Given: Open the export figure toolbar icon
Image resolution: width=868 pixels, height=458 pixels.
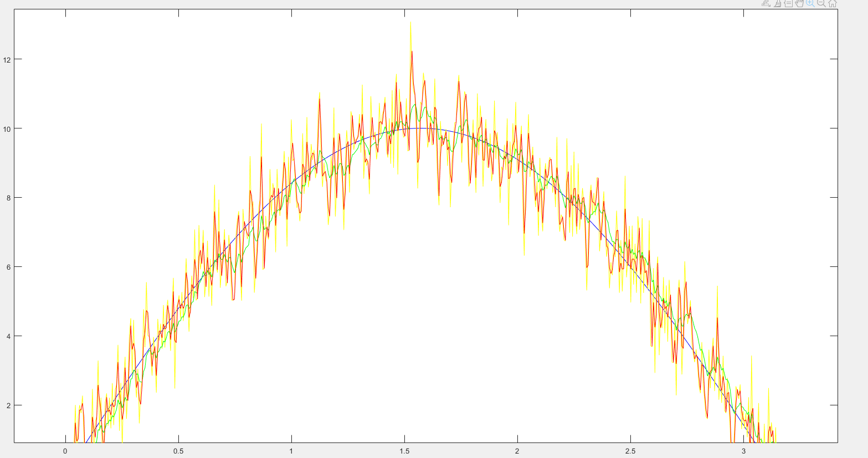Looking at the screenshot, I should 766,3.
